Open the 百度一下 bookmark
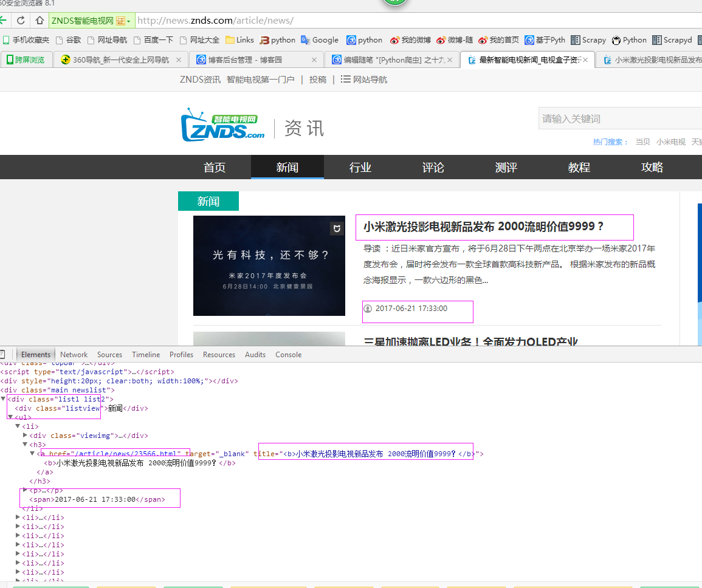Screen dimensions: 702x588 coord(154,40)
